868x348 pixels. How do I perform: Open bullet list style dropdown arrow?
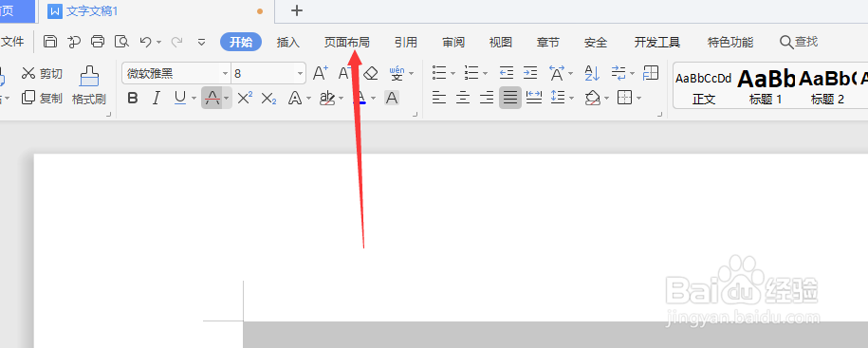[452, 73]
